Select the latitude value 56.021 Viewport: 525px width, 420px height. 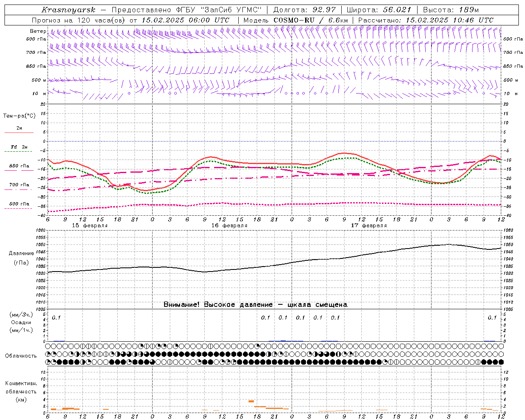tap(397, 10)
